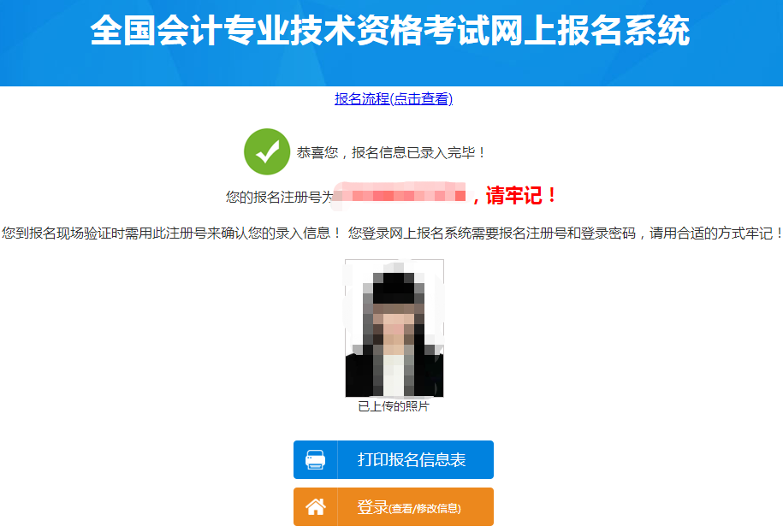Screen dimensions: 783x532
Task: Click the 您登录网上报名系统 phrase
Action: (410, 233)
